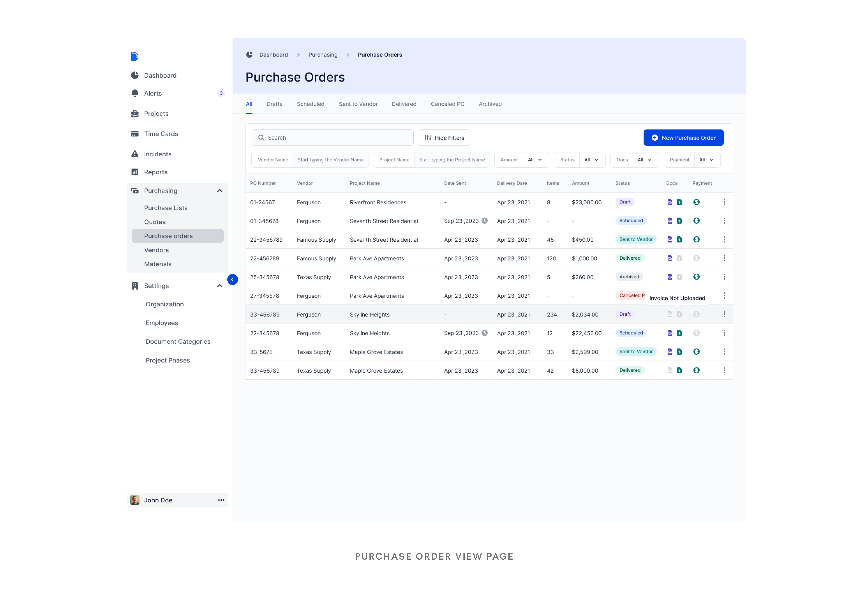Click the payment dollar icon for PO 01-24567
Viewport: 868px width, 600px height.
click(x=696, y=202)
